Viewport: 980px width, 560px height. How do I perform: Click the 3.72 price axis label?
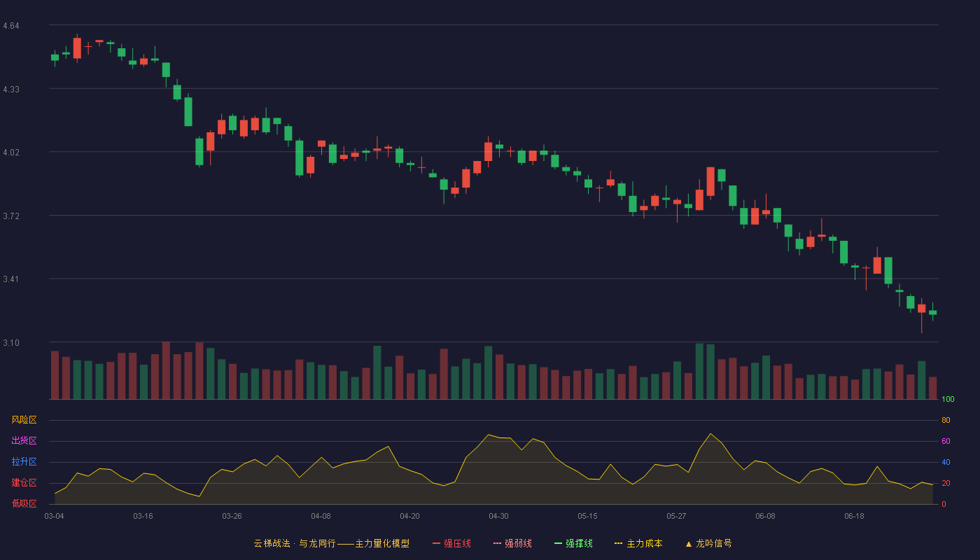(11, 216)
